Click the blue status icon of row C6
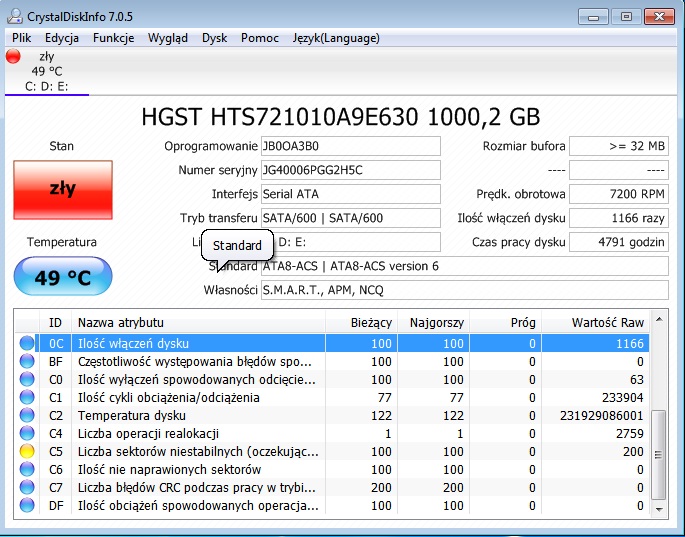Screen dimensions: 685x537 pyautogui.click(x=27, y=469)
